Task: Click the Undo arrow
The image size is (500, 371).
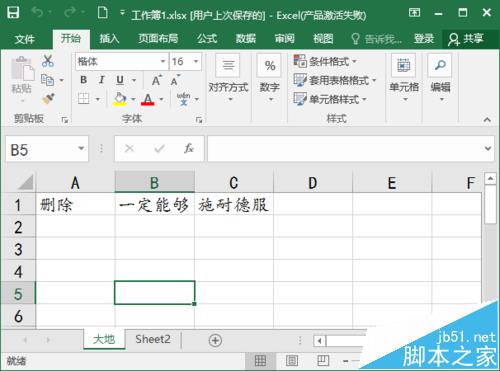Action: [38, 13]
